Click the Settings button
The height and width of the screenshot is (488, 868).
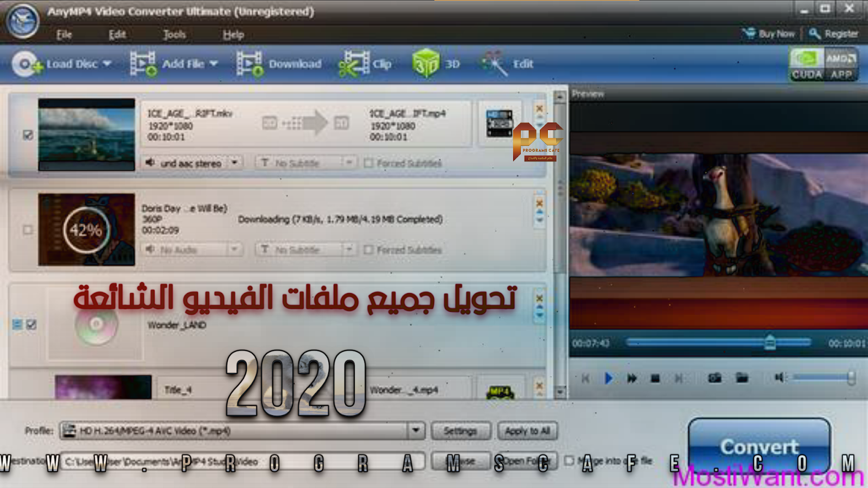461,431
